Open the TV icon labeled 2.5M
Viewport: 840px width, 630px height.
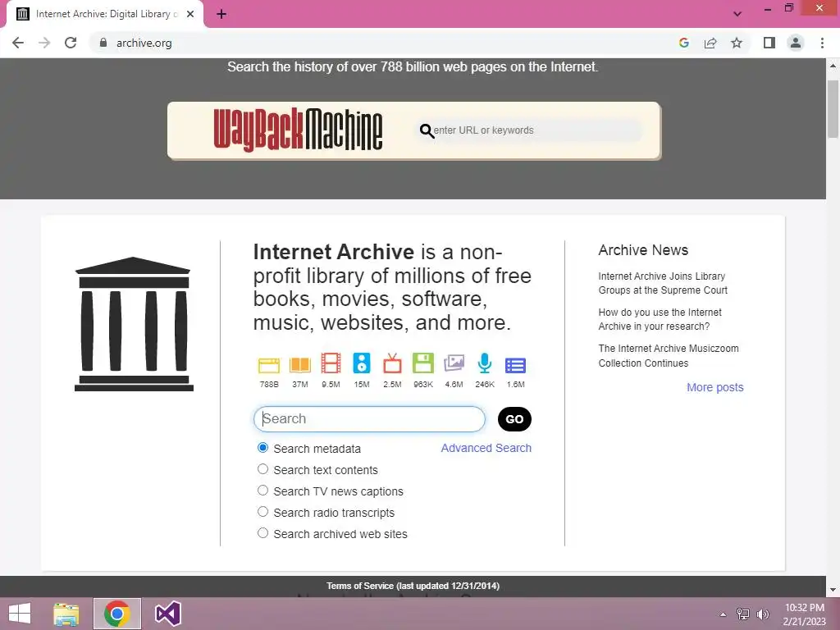click(x=392, y=363)
